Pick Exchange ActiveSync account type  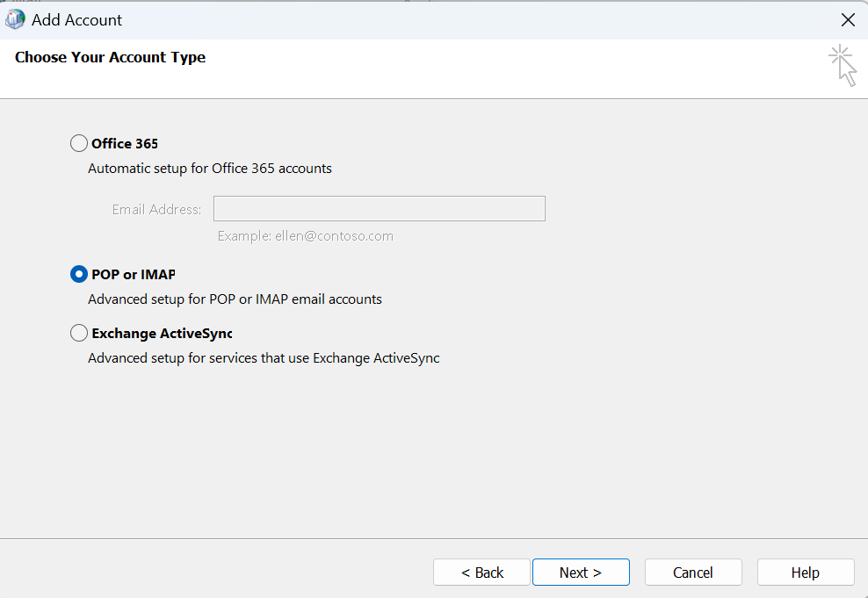pos(78,333)
